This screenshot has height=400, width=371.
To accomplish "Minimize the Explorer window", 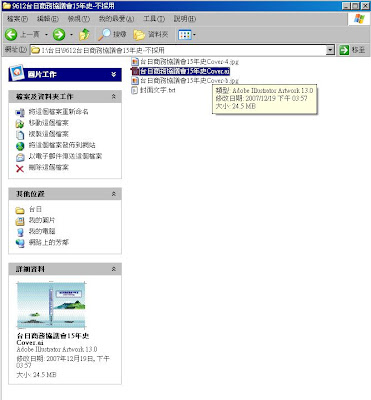I will (x=347, y=6).
